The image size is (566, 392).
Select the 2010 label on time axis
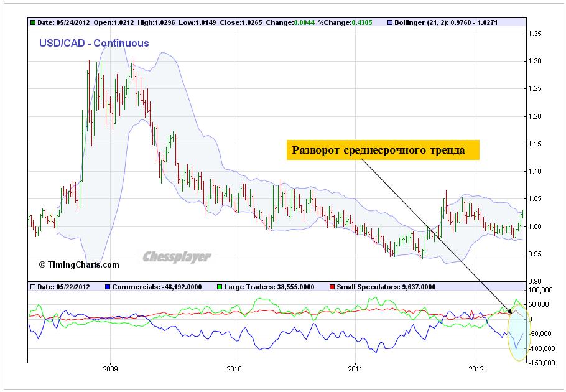click(x=233, y=367)
